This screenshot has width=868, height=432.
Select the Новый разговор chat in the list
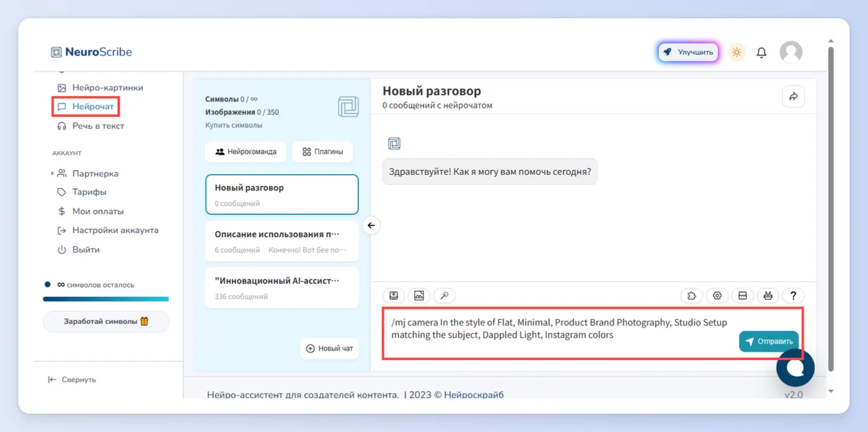(282, 195)
